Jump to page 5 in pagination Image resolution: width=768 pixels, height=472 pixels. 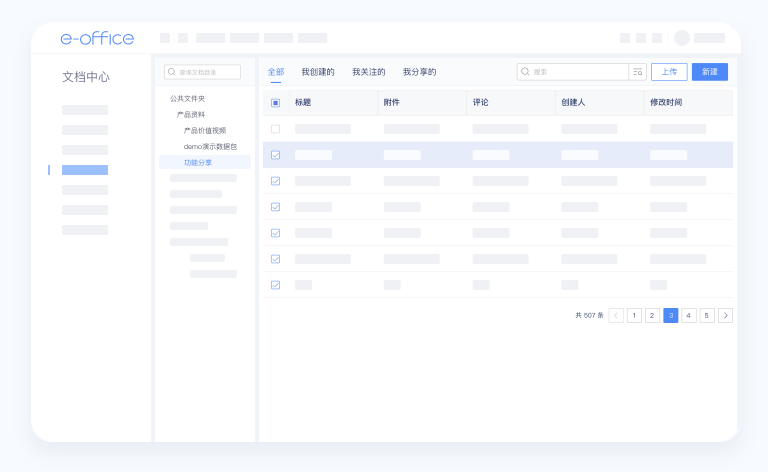point(707,315)
